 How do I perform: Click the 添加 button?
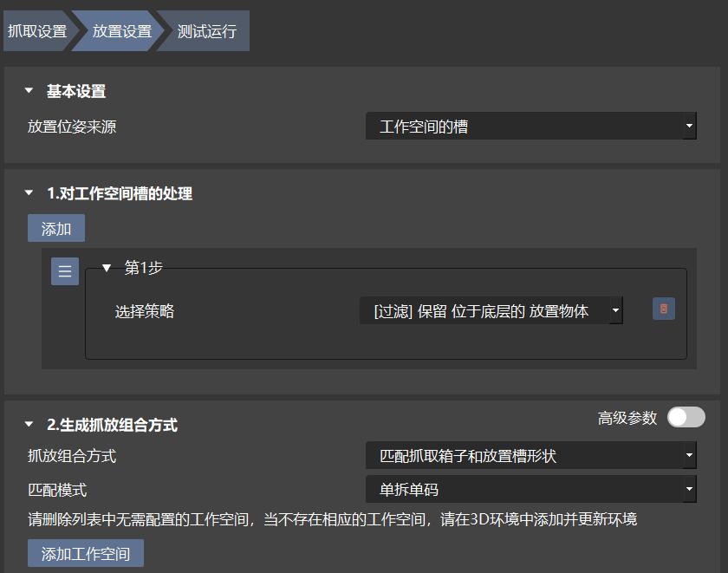[x=56, y=228]
